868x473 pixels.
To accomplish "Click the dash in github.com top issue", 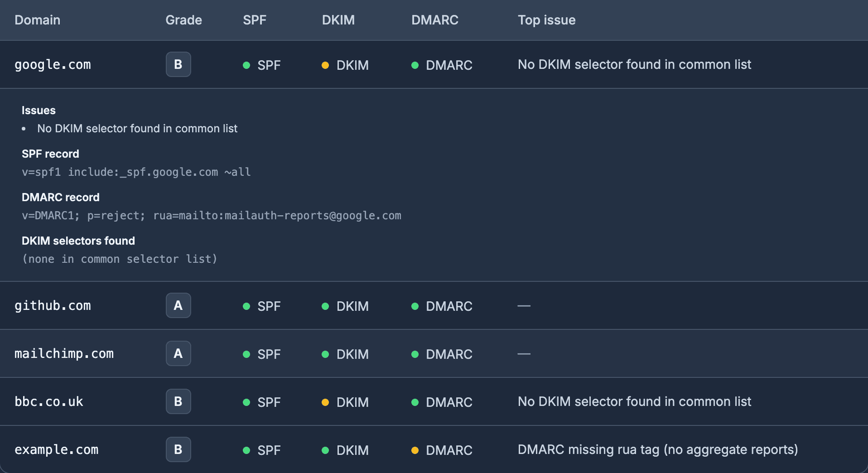I will click(x=524, y=306).
